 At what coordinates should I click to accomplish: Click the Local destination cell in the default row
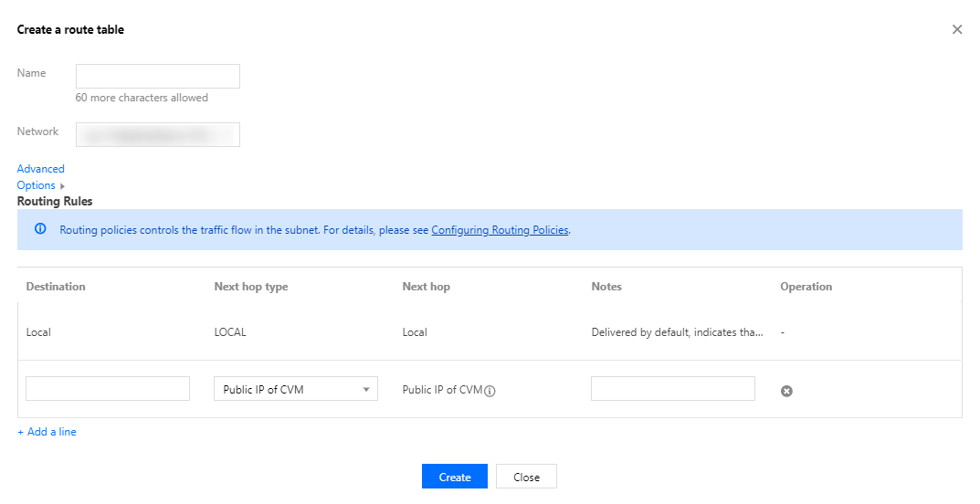pyautogui.click(x=38, y=332)
